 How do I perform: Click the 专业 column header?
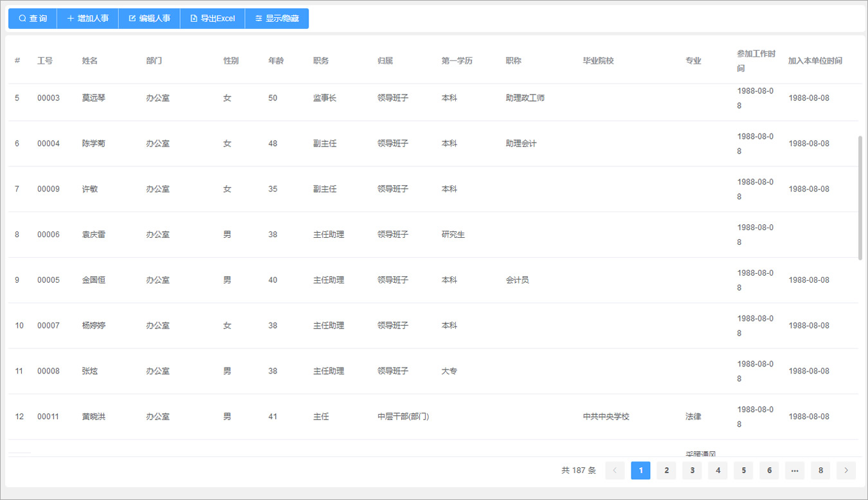click(693, 60)
